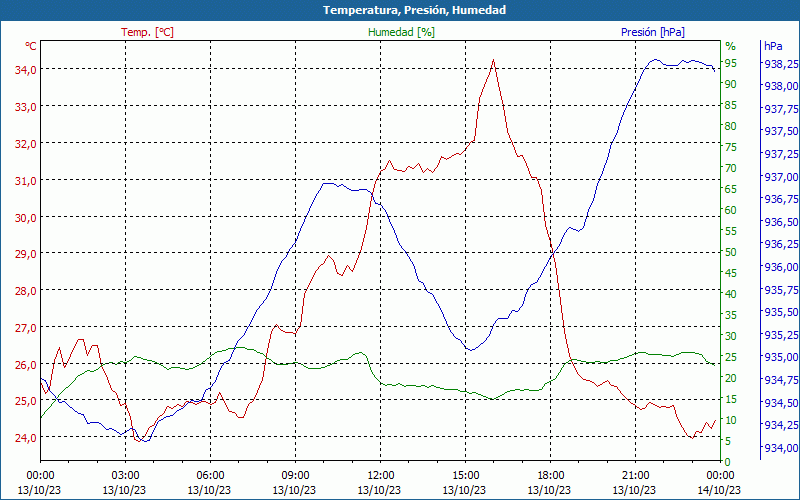Click the 09:00 time axis label
Image resolution: width=800 pixels, height=500 pixels.
[295, 476]
